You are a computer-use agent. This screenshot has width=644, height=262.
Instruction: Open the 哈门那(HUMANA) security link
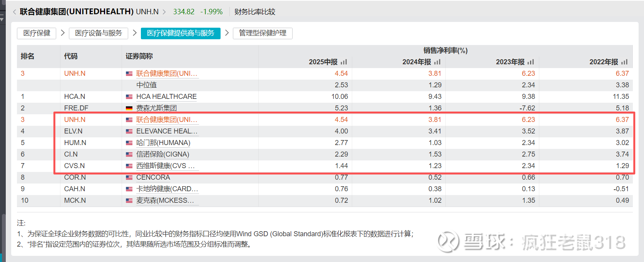coord(163,143)
